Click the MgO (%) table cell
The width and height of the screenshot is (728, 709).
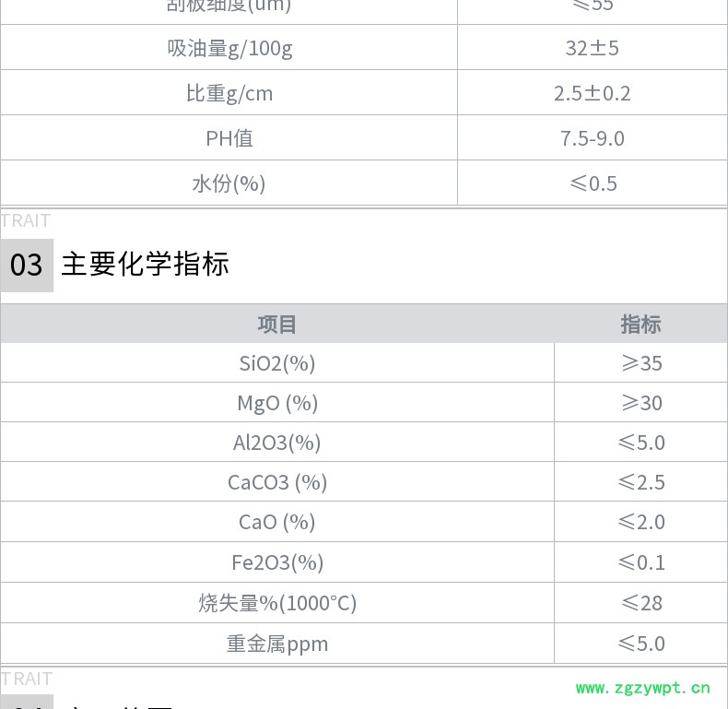tap(276, 403)
